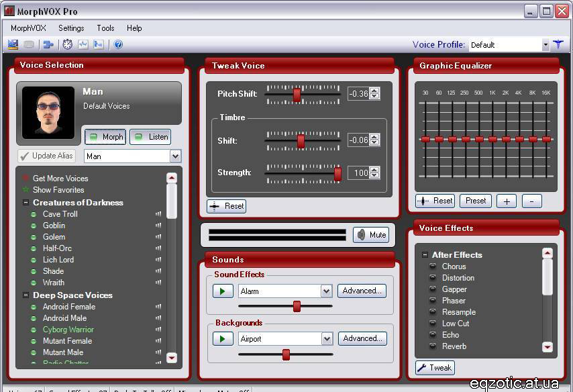Play the Airport background sound
The width and height of the screenshot is (573, 392).
coord(223,338)
